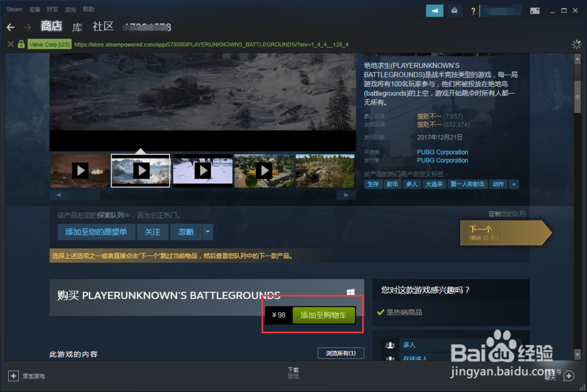The image size is (587, 392).
Task: Open the 帮助 menu
Action: (x=89, y=9)
